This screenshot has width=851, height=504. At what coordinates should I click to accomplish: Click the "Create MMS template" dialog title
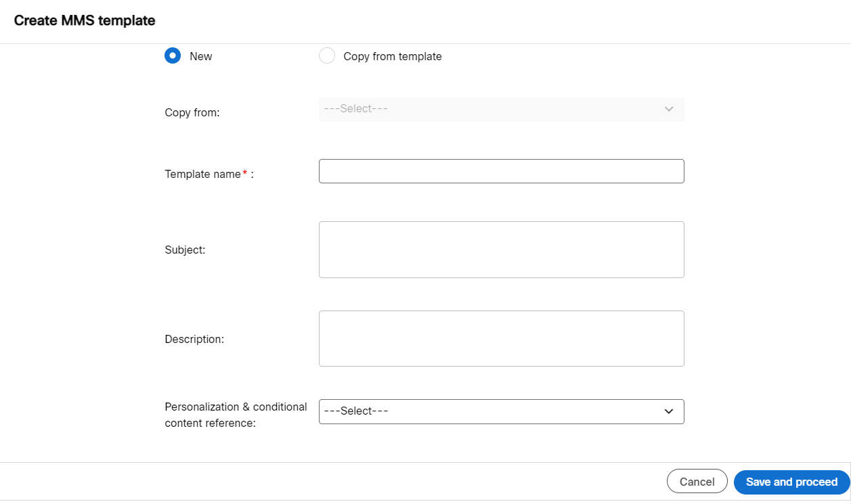[x=85, y=20]
